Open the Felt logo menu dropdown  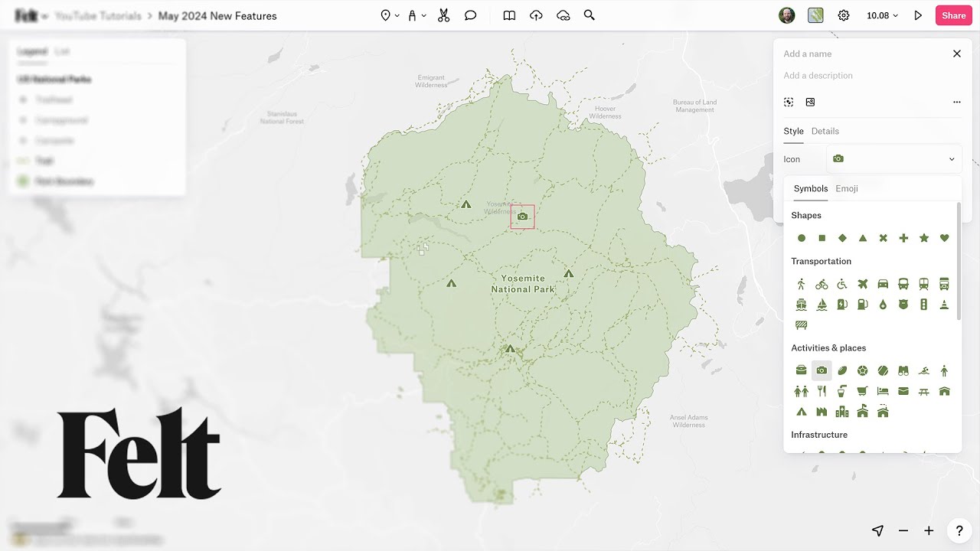[31, 16]
